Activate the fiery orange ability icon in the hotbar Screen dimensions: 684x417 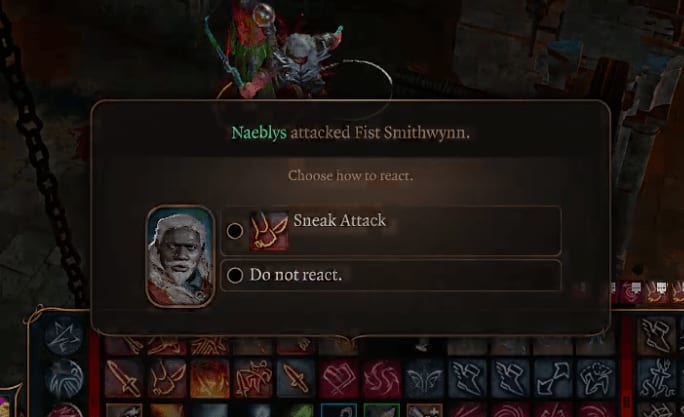click(209, 378)
